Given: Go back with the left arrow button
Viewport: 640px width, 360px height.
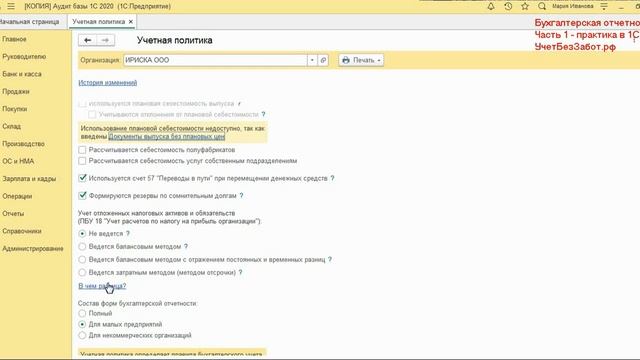Looking at the screenshot, I should [x=87, y=40].
